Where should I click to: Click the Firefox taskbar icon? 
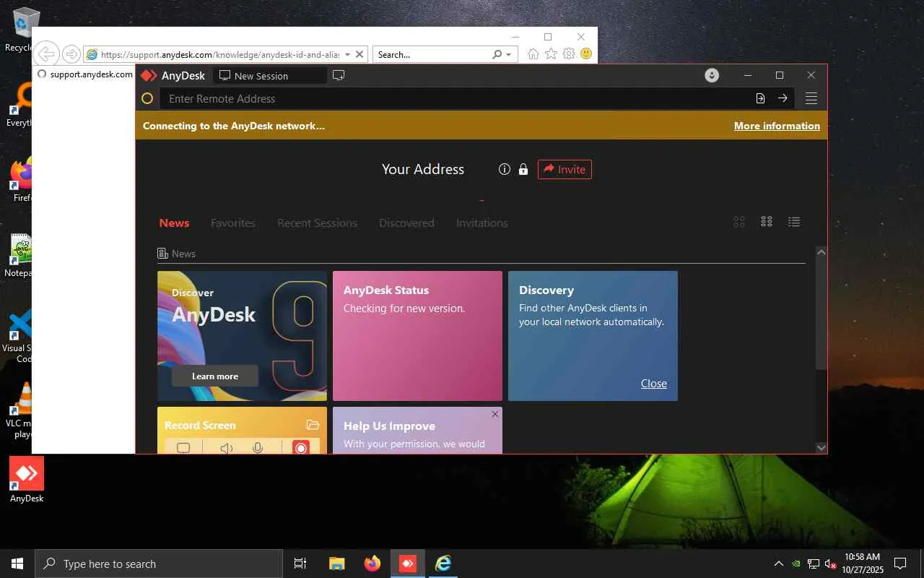[372, 564]
